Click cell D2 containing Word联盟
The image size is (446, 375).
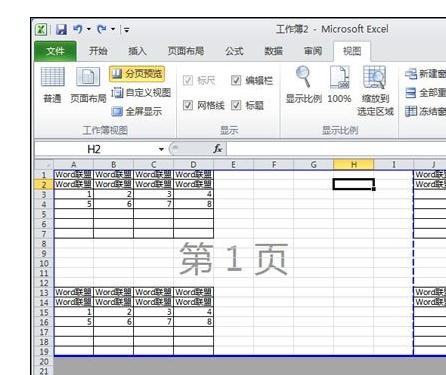click(194, 184)
